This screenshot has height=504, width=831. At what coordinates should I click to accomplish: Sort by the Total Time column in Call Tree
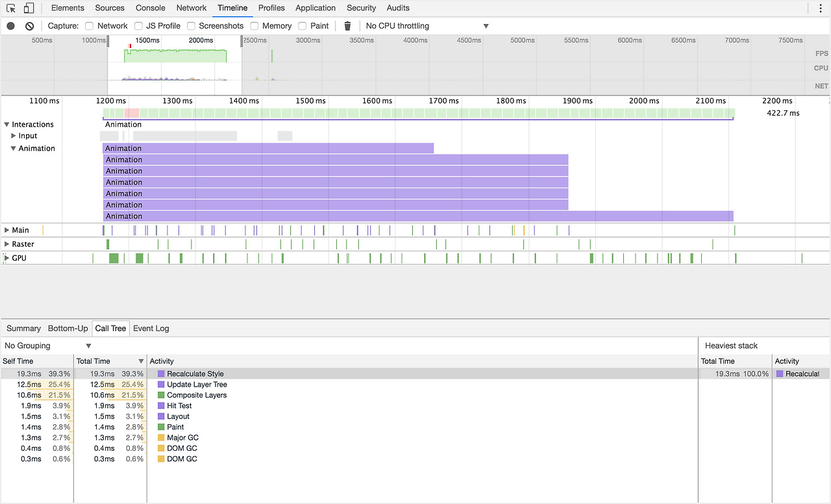(x=110, y=361)
